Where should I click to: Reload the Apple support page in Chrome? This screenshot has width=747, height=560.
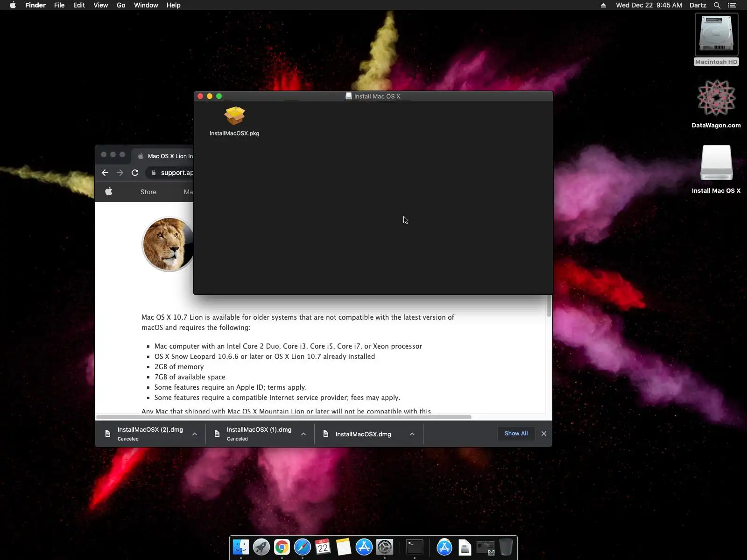pos(135,173)
